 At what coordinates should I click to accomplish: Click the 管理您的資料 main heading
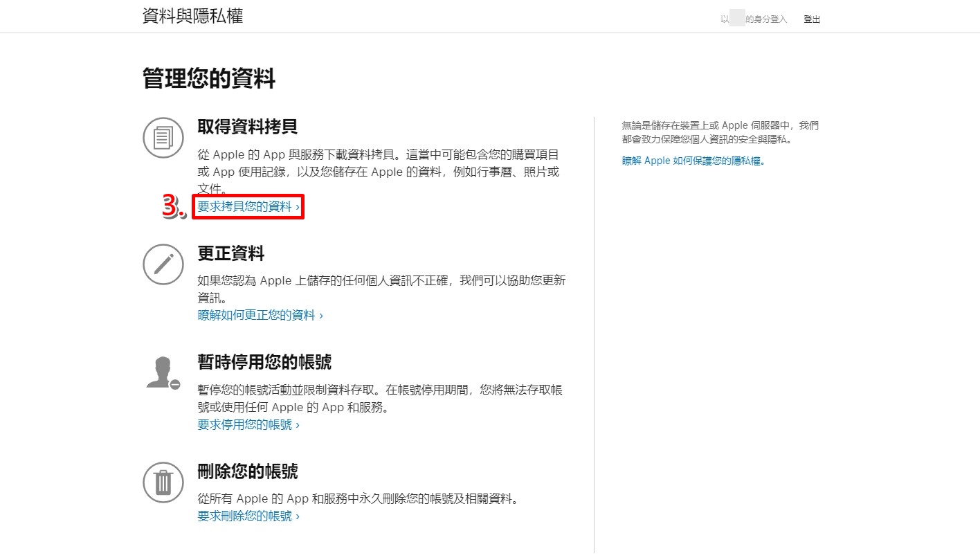point(209,78)
